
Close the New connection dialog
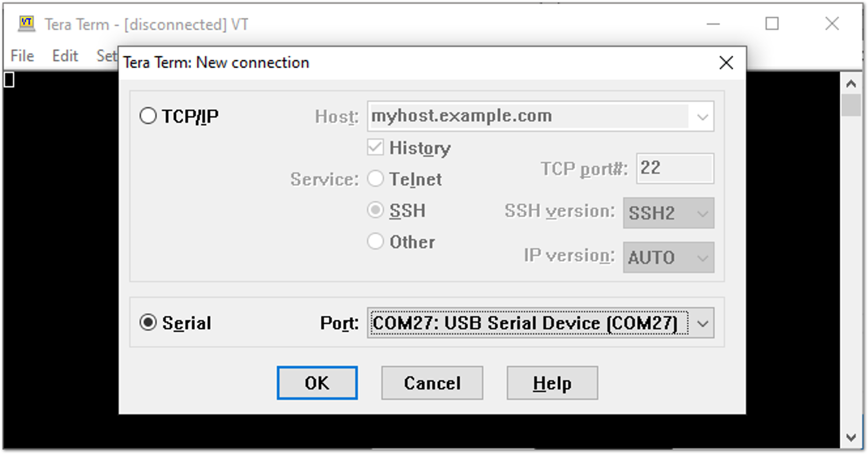(726, 63)
